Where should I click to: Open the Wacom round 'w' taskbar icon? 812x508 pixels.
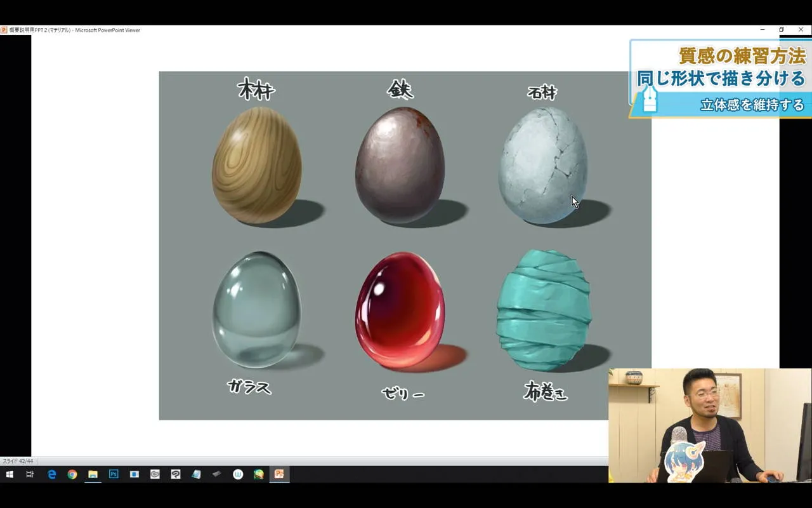(238, 474)
